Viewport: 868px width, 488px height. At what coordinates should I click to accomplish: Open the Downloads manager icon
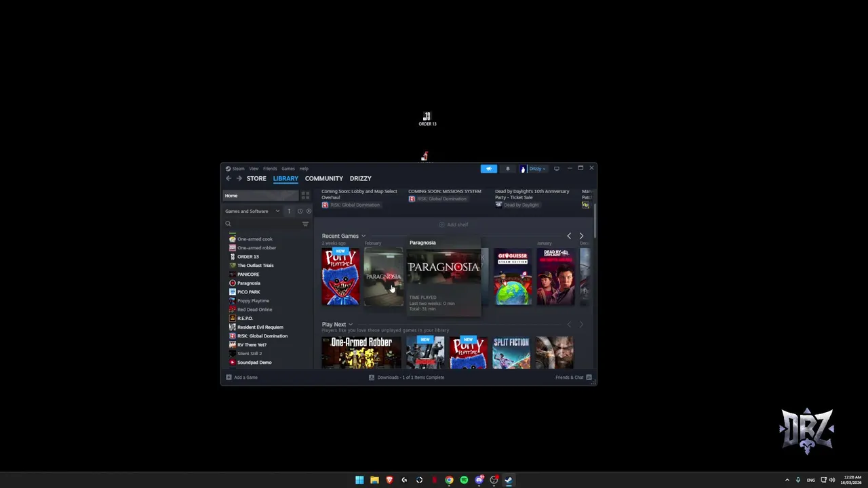point(372,378)
